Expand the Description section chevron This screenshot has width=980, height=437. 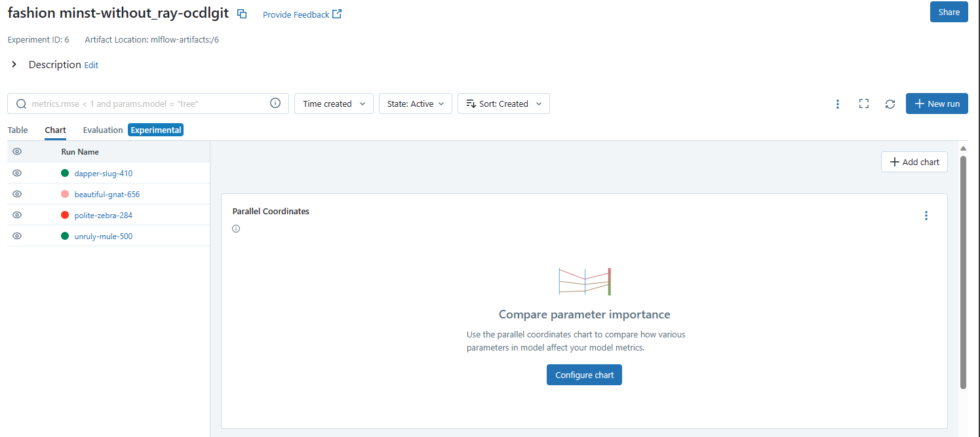click(14, 64)
